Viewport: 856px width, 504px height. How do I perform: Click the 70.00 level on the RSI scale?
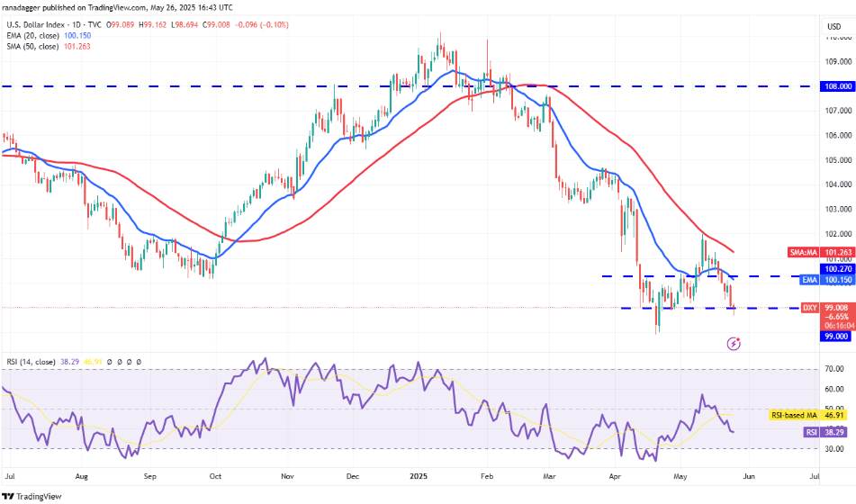(x=833, y=369)
